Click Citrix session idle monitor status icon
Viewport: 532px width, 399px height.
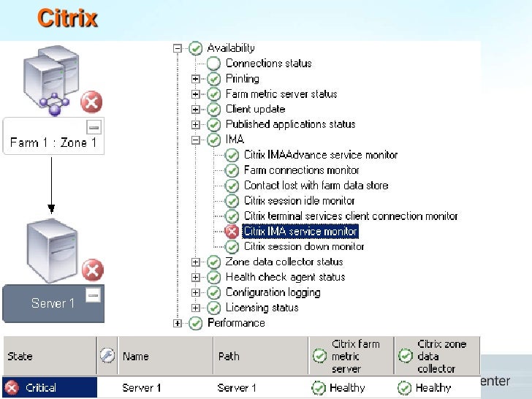click(232, 201)
